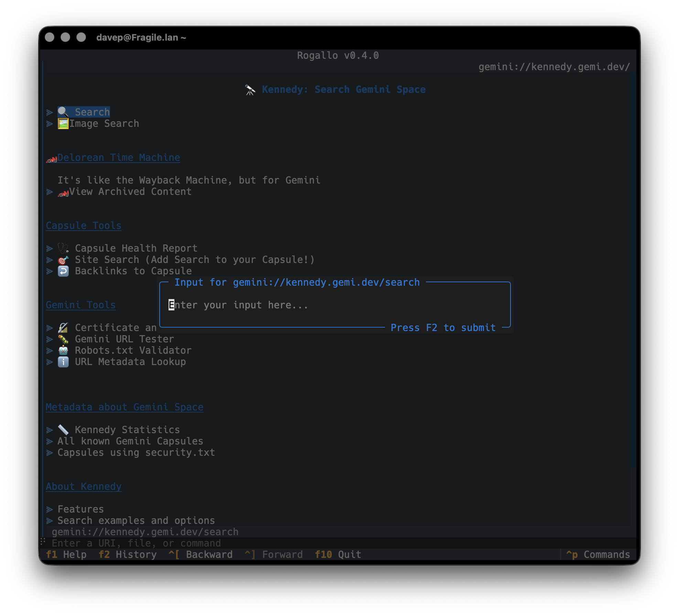This screenshot has width=679, height=616.
Task: Click the pen icon beside Certificate link
Action: [63, 328]
